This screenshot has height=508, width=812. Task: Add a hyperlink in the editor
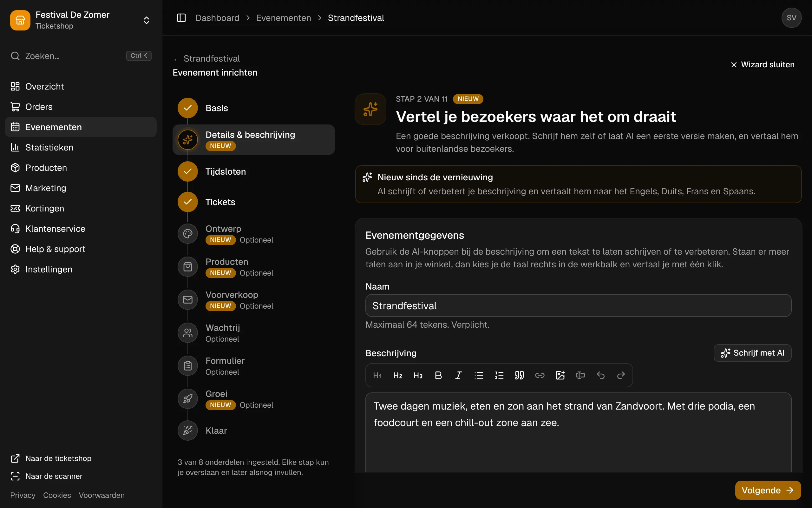click(540, 375)
